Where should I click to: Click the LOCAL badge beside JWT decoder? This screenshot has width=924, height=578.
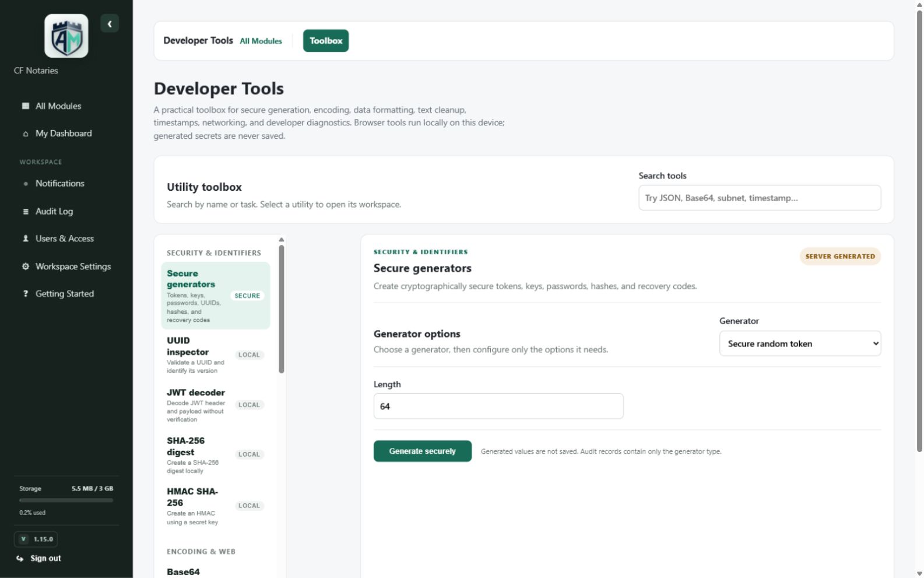[249, 405]
